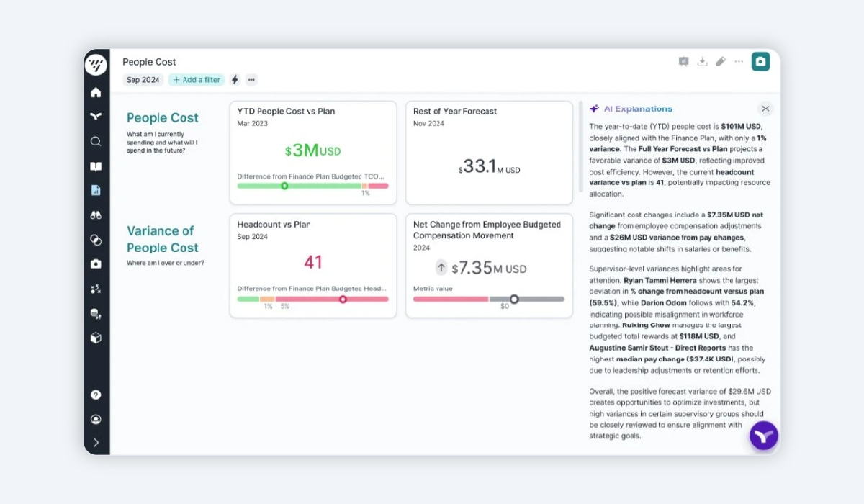Open the purple assistant floating button
864x504 pixels.
click(x=764, y=436)
